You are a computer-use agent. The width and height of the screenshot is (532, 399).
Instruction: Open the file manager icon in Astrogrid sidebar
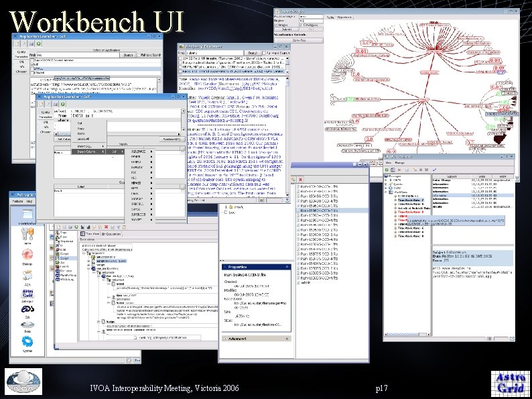point(27,215)
